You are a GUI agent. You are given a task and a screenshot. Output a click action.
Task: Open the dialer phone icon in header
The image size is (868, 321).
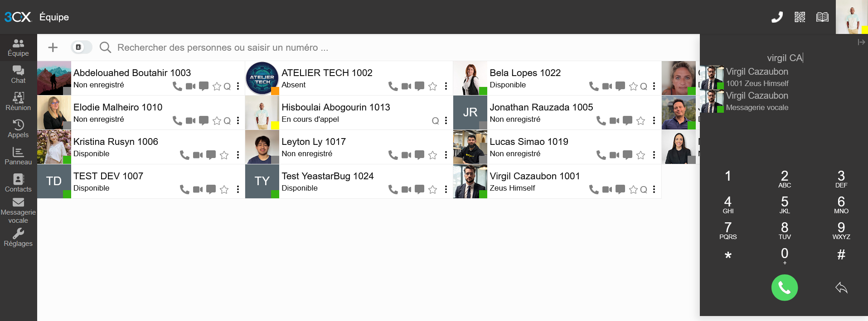(x=777, y=17)
